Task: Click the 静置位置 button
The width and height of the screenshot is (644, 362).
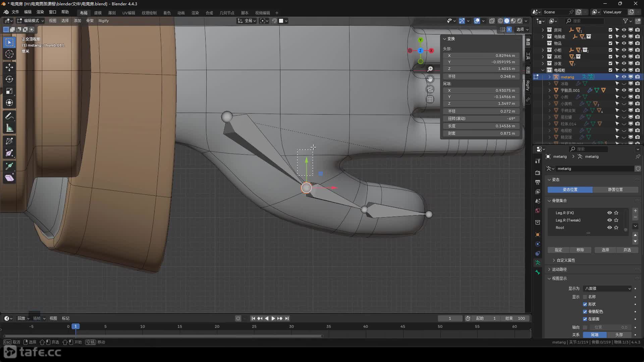Action: [x=615, y=190]
